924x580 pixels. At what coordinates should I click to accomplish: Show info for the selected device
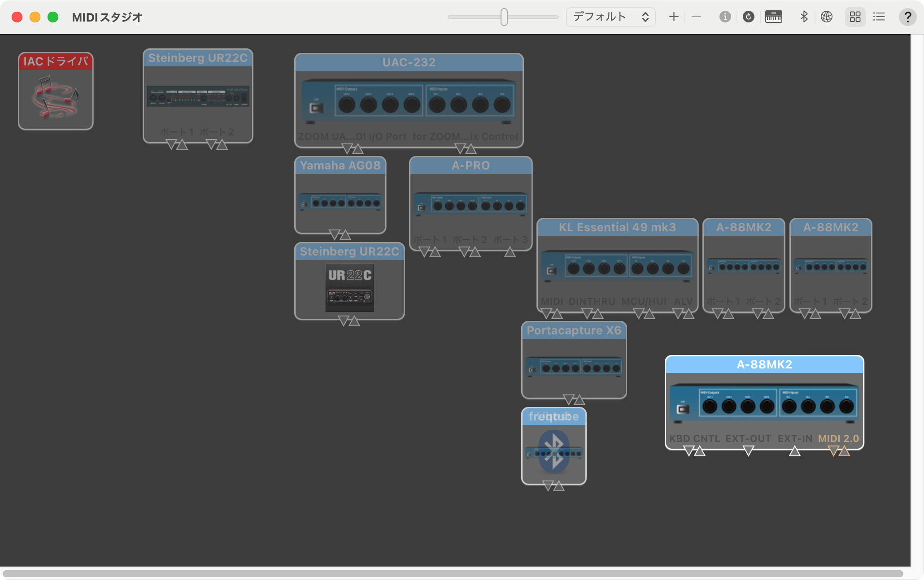click(x=725, y=17)
